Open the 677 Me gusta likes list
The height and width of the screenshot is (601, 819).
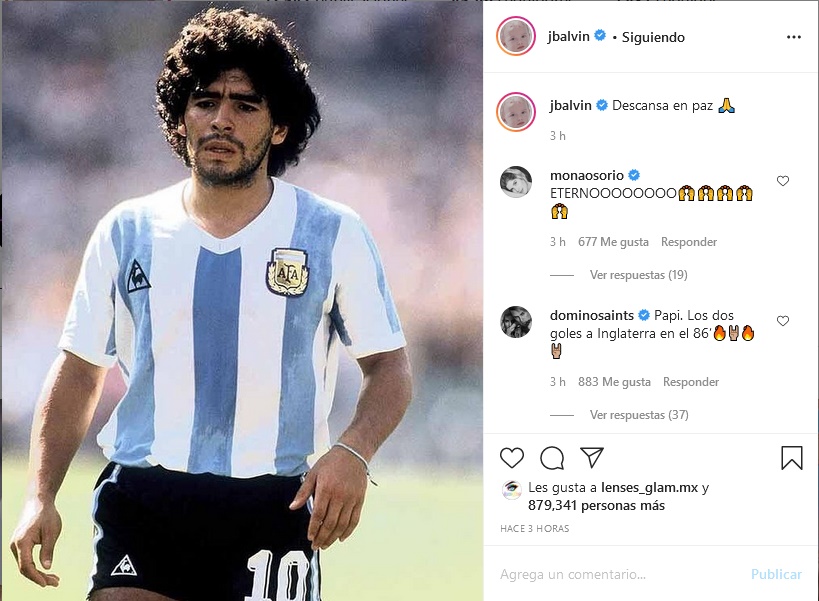click(x=613, y=242)
